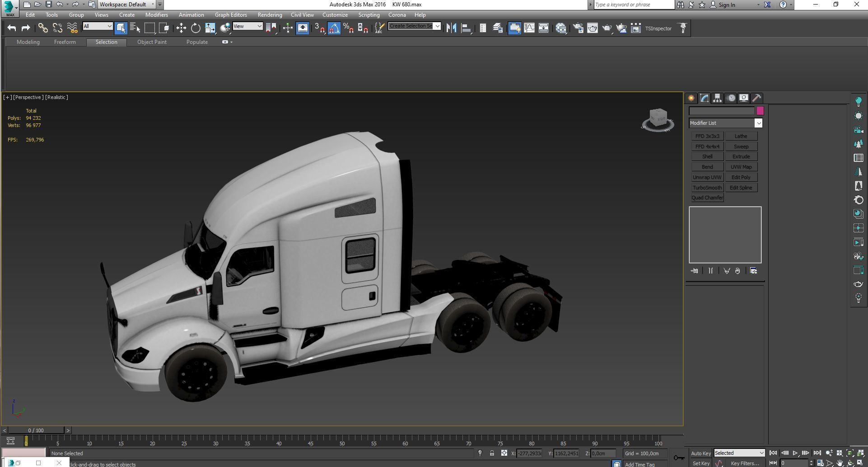
Task: Toggle the Spinner Snap button
Action: (363, 28)
